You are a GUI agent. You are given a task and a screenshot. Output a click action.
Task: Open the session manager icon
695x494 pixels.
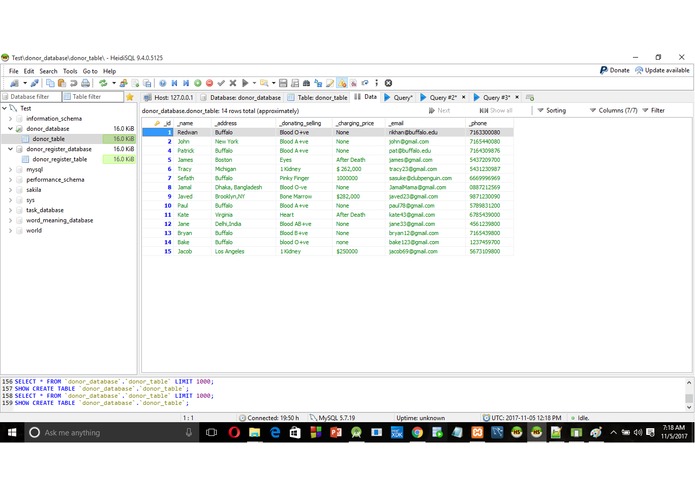(14, 83)
